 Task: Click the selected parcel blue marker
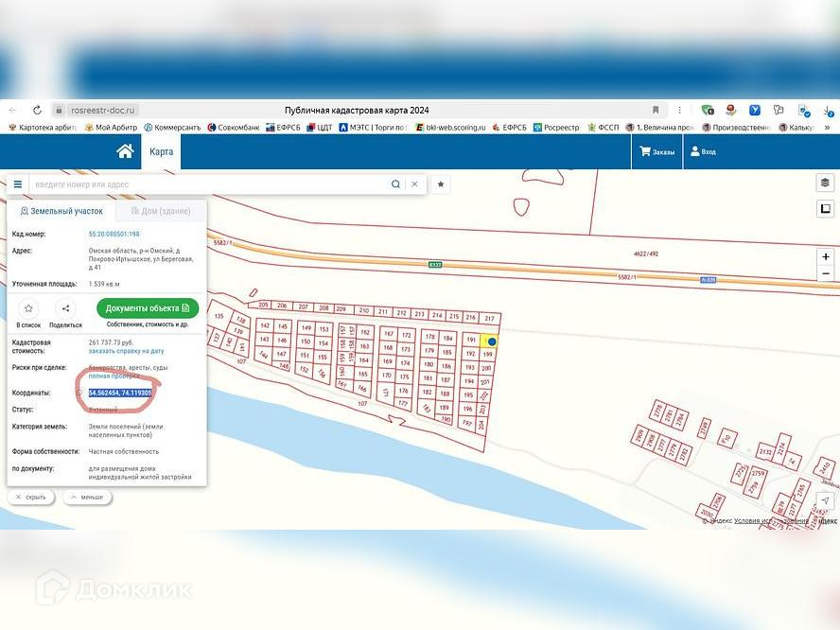tap(492, 341)
